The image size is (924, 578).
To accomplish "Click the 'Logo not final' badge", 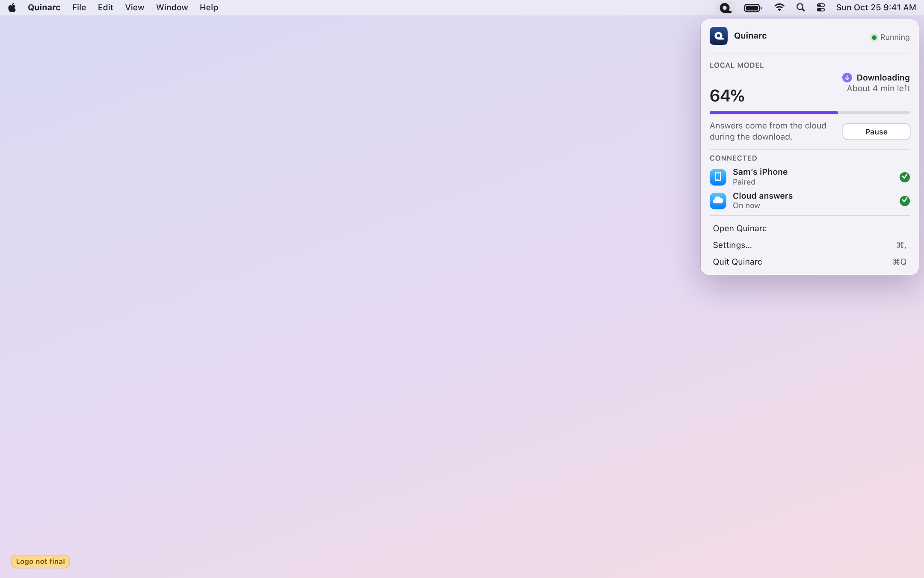I will tap(41, 561).
